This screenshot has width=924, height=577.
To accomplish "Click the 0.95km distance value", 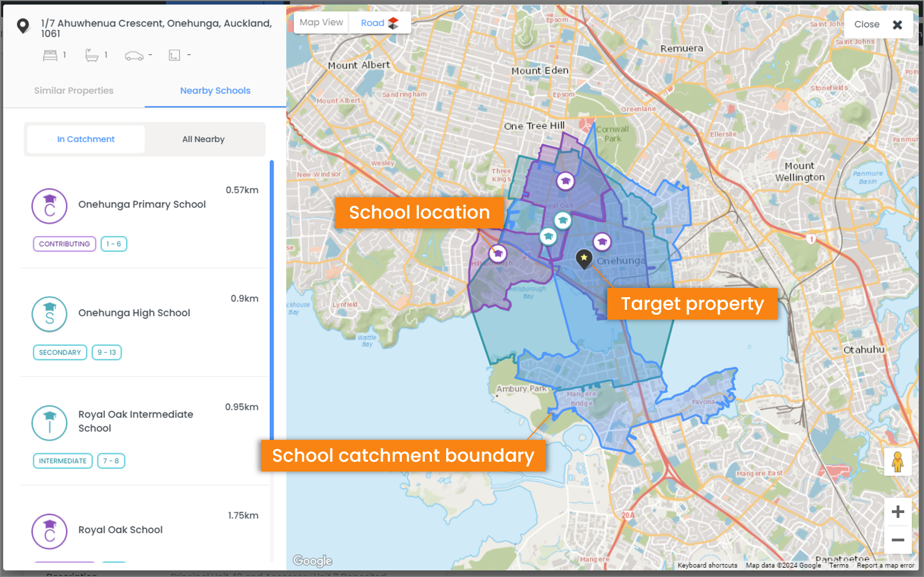I will tap(241, 407).
